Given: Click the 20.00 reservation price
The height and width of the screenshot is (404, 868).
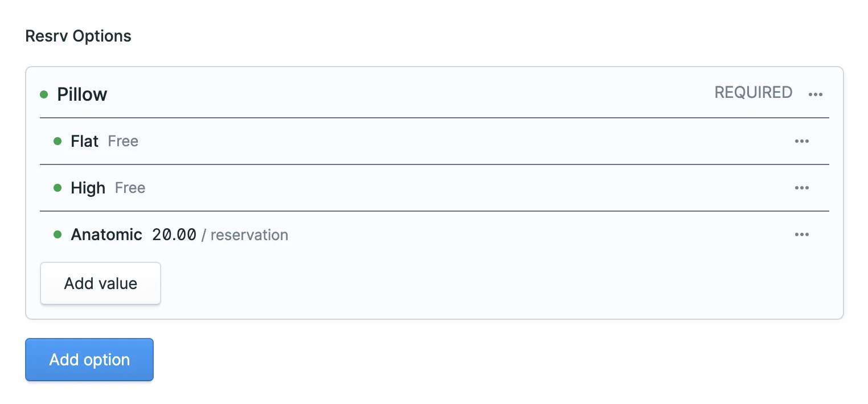Looking at the screenshot, I should 174,234.
